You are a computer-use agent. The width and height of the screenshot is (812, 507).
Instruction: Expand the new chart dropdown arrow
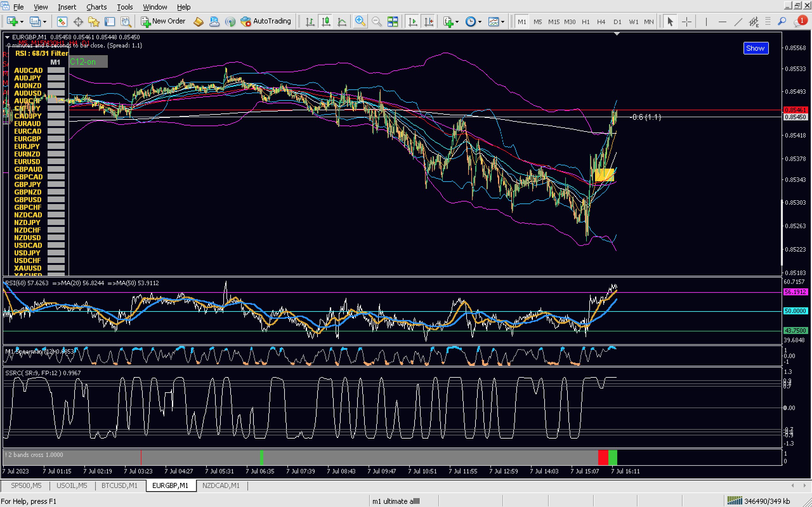[x=22, y=22]
